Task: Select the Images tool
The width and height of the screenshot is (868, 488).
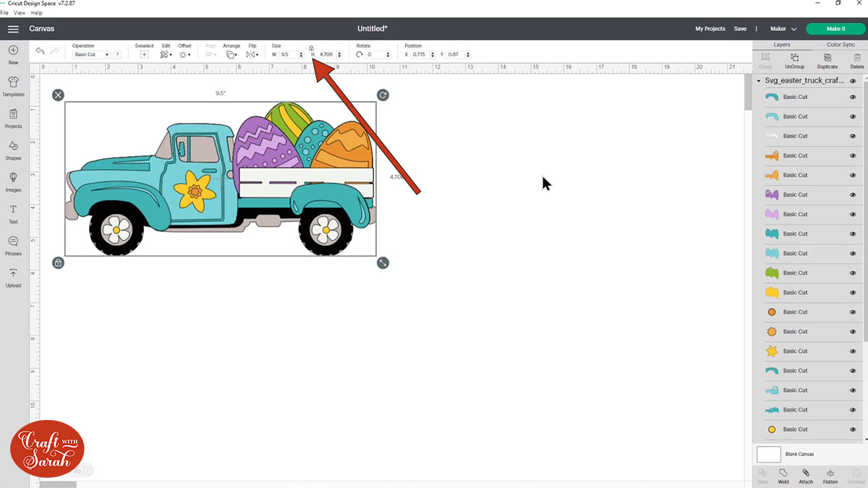Action: pyautogui.click(x=13, y=179)
